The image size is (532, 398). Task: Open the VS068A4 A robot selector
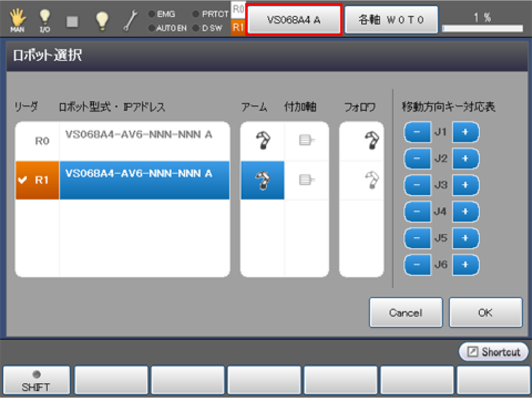point(294,20)
